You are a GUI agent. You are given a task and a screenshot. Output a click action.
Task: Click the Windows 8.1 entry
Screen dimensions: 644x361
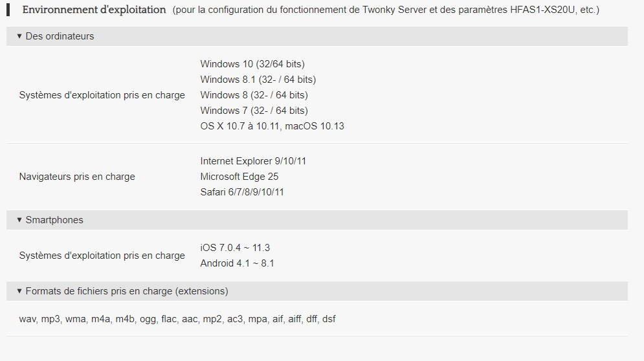click(x=258, y=80)
